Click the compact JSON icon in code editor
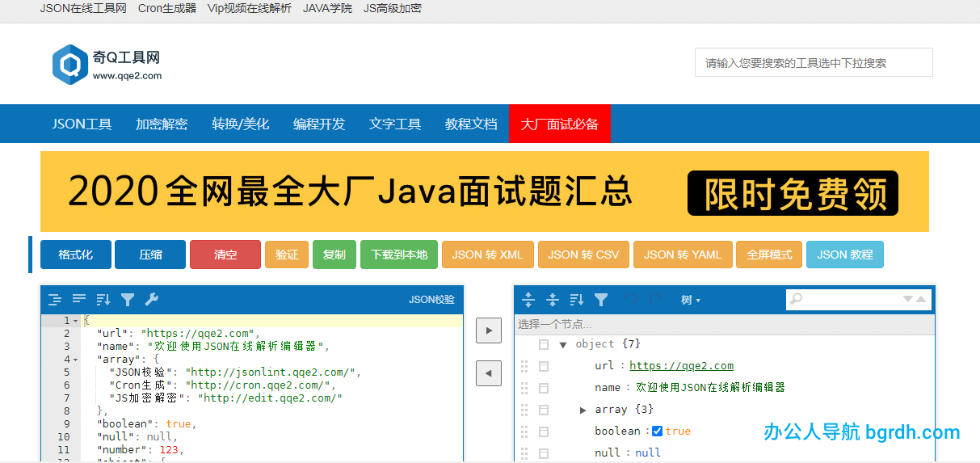 79,300
